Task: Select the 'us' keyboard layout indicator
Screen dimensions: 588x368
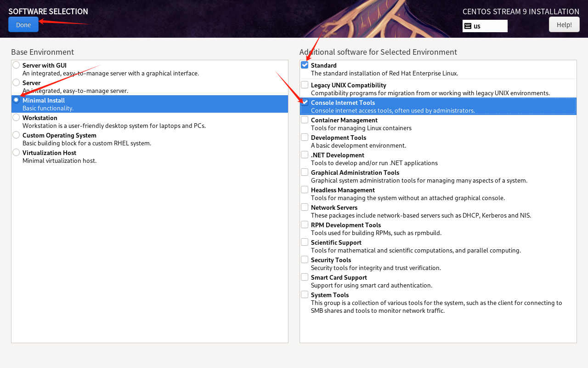Action: click(x=485, y=26)
